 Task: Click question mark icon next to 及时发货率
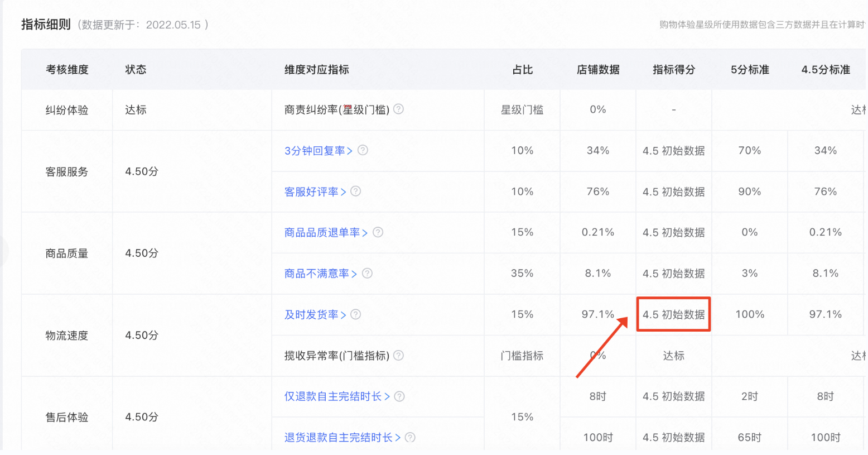click(x=356, y=314)
